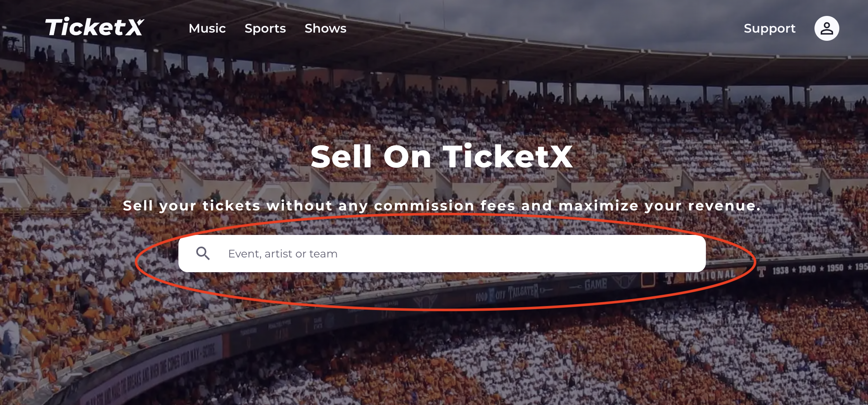Image resolution: width=868 pixels, height=405 pixels.
Task: Click the 'Event, artist or team' placeholder text
Action: pyautogui.click(x=283, y=254)
